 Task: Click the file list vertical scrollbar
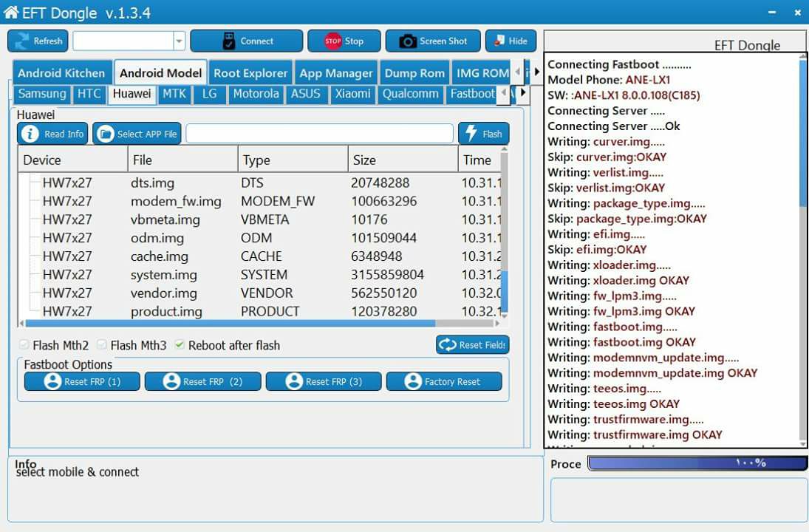(x=505, y=232)
